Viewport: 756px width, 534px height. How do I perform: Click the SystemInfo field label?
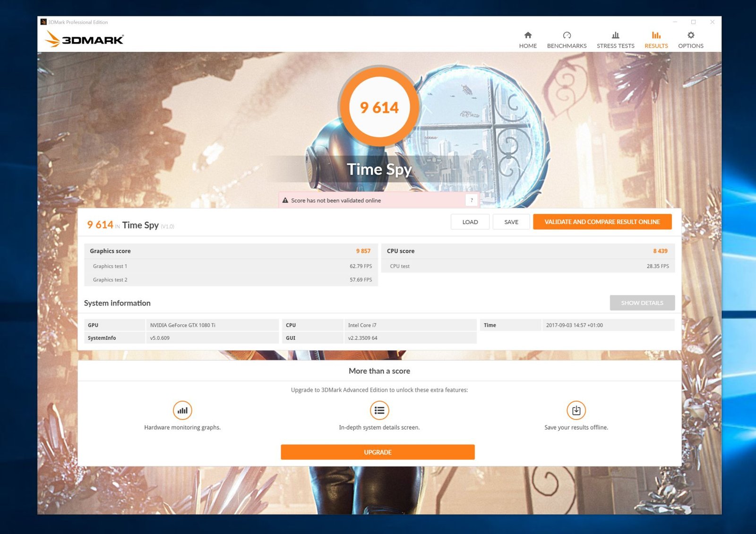point(102,338)
